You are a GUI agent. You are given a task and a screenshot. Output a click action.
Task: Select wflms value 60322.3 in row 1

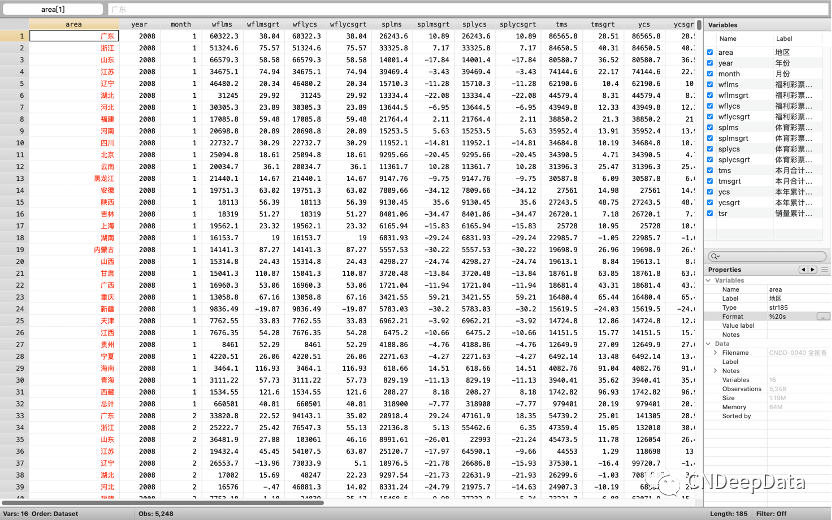pos(222,36)
